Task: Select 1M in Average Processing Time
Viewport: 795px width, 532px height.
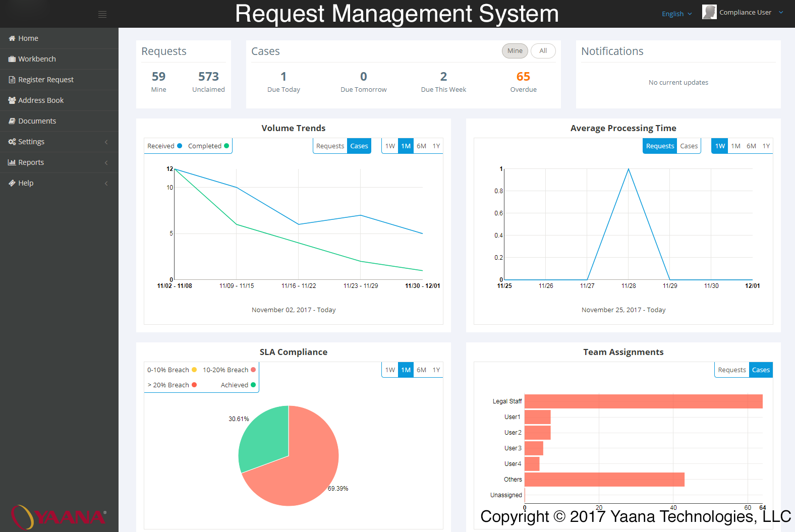Action: [x=736, y=146]
